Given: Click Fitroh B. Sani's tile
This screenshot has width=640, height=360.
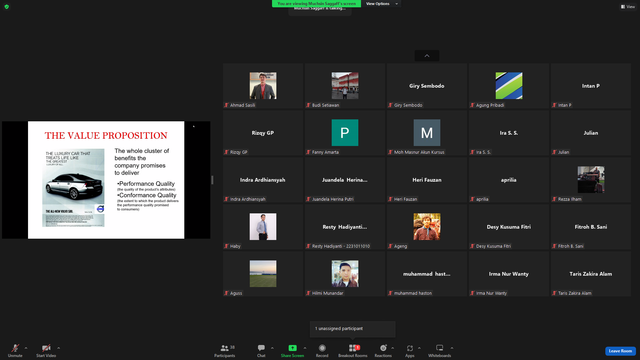Looking at the screenshot, I should [591, 227].
